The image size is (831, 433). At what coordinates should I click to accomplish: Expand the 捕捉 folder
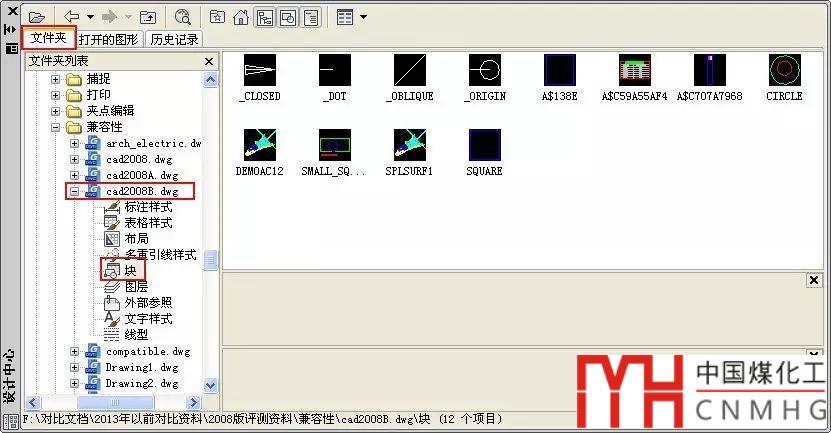(x=55, y=79)
